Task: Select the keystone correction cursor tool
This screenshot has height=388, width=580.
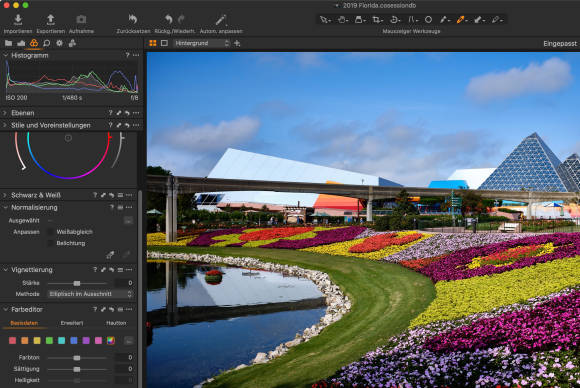Action: pos(412,20)
